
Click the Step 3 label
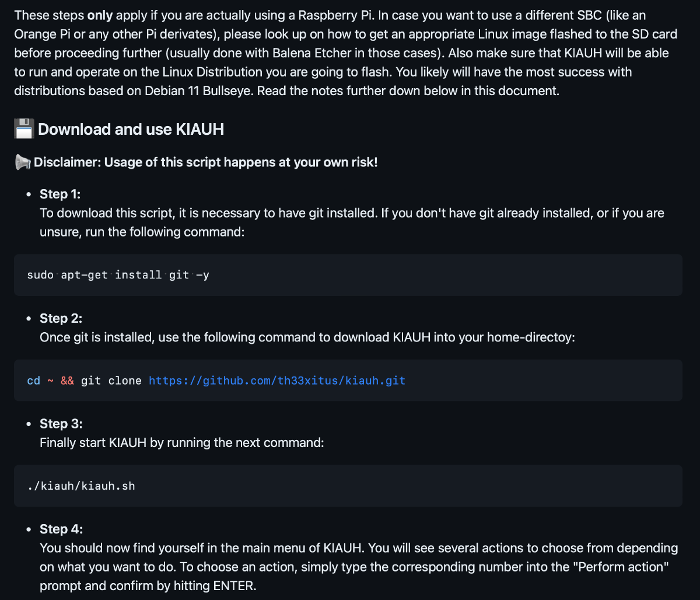61,424
